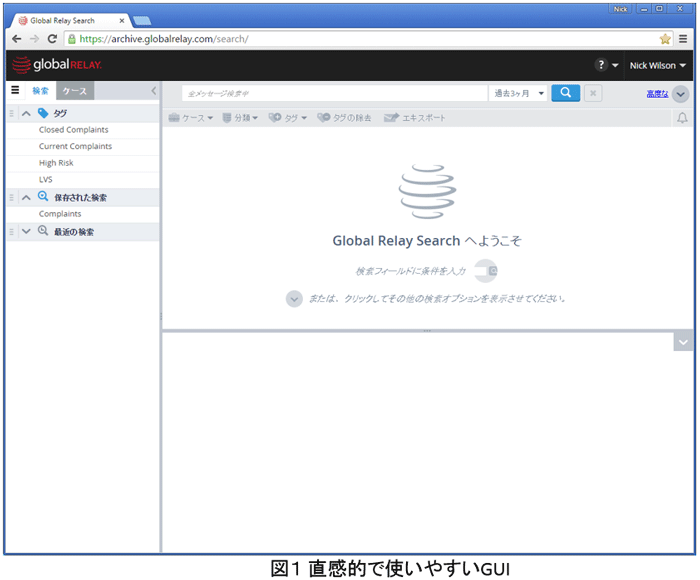Bookmark page with the star icon
Screen dimensions: 700x580
coord(665,39)
